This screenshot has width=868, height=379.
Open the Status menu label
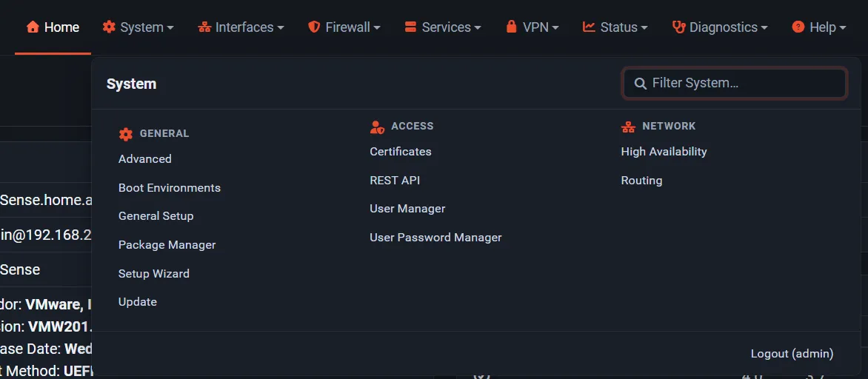[x=619, y=27]
